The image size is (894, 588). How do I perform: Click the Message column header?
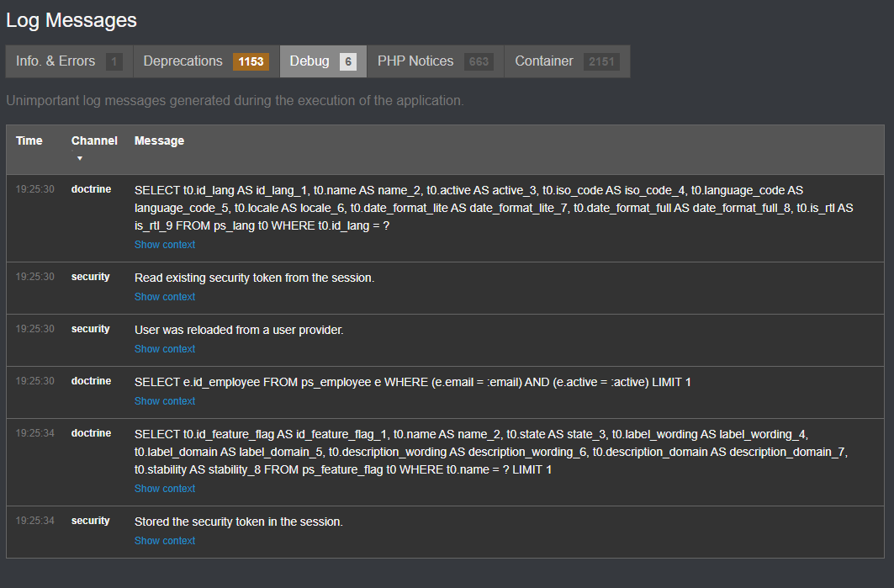(x=159, y=140)
